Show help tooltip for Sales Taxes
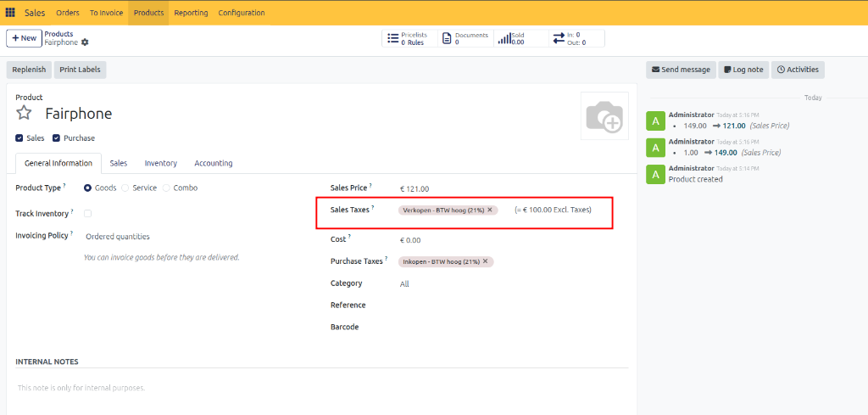868x415 pixels. pos(373,208)
